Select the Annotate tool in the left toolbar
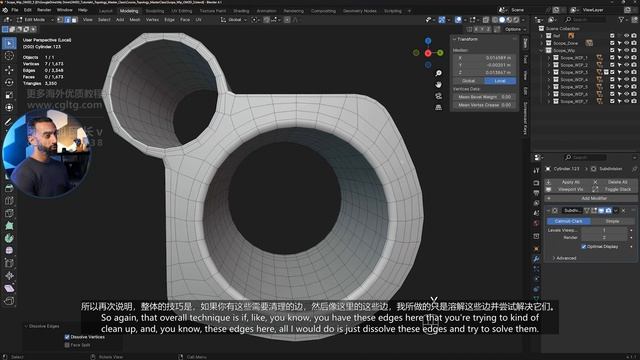Image resolution: width=640 pixels, height=360 pixels. pyautogui.click(x=8, y=122)
